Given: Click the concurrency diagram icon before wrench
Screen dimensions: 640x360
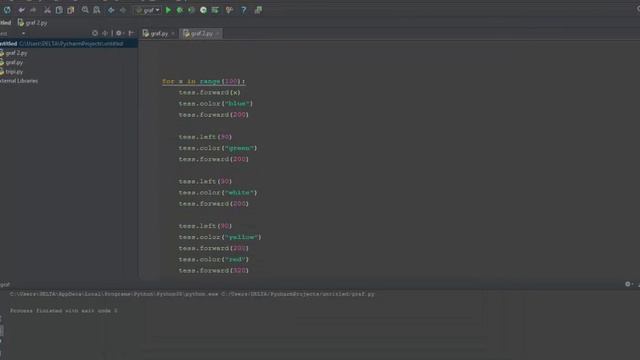Looking at the screenshot, I should [x=215, y=10].
